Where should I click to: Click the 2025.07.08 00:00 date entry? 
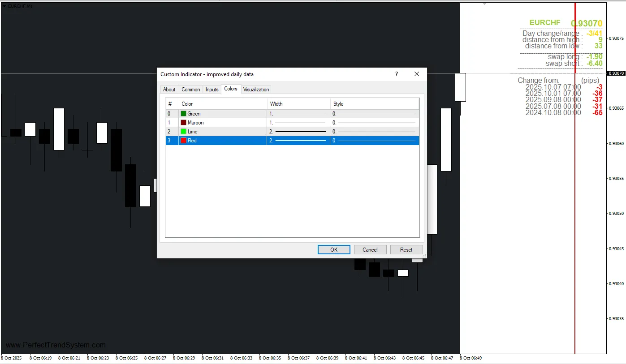tap(553, 106)
